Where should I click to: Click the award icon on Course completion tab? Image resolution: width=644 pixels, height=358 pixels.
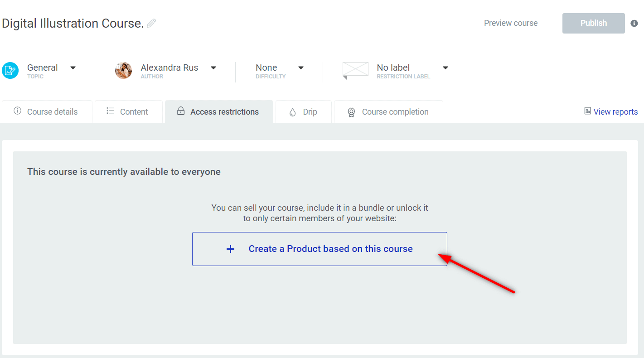pos(351,112)
